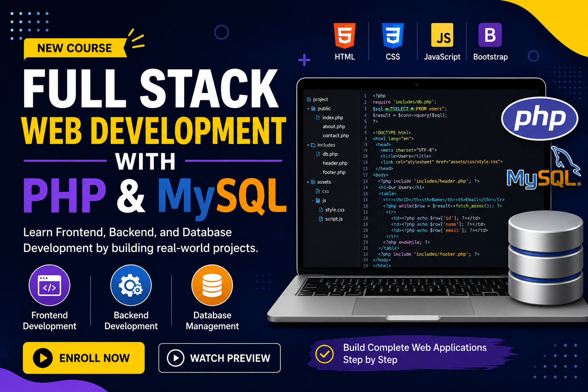The image size is (588, 392).
Task: Click the <h1>Our Users</h1> code line
Action: tap(401, 188)
